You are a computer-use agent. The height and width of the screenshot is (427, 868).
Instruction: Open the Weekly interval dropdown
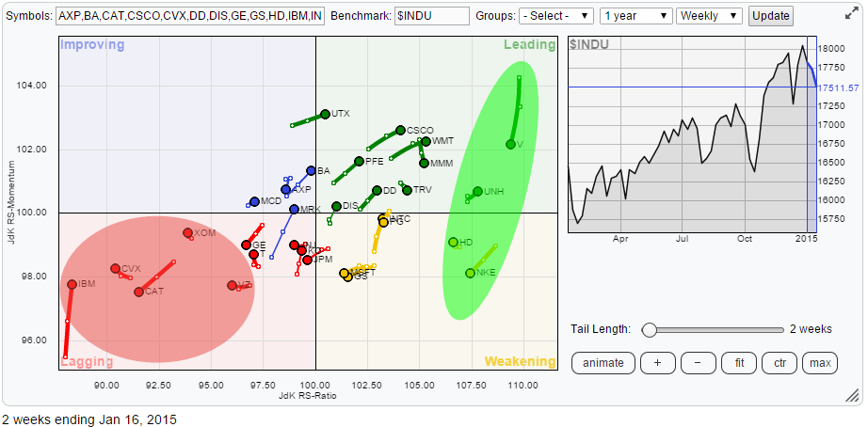(709, 15)
